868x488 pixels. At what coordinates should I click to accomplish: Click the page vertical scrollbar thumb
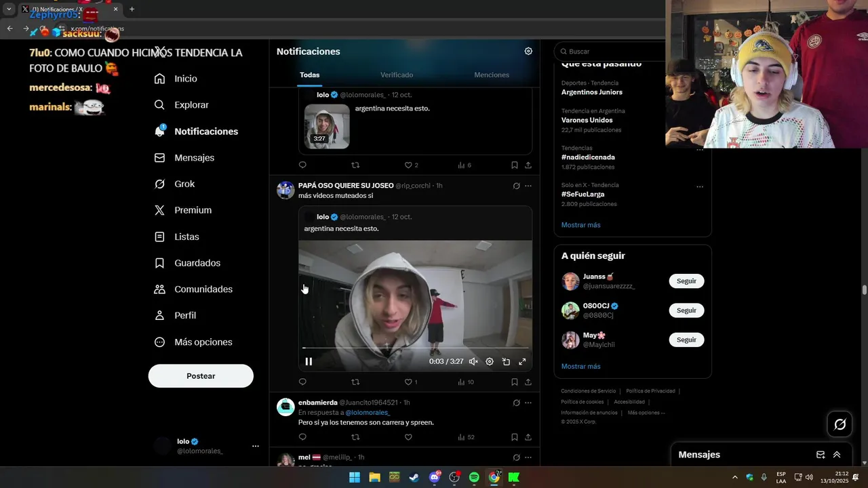pyautogui.click(x=865, y=290)
